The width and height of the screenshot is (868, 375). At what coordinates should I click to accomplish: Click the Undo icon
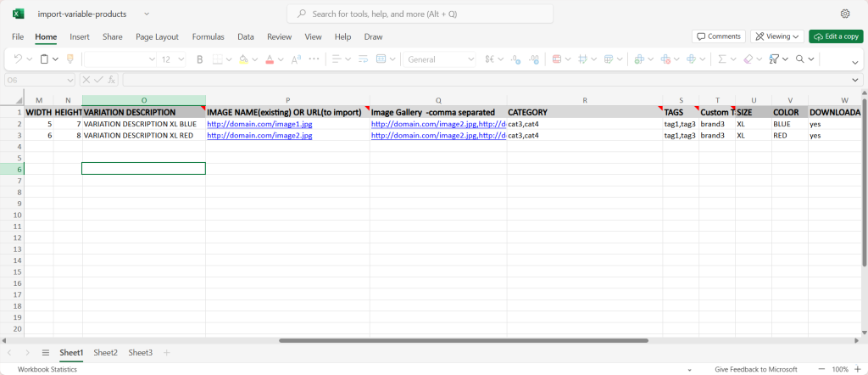19,59
